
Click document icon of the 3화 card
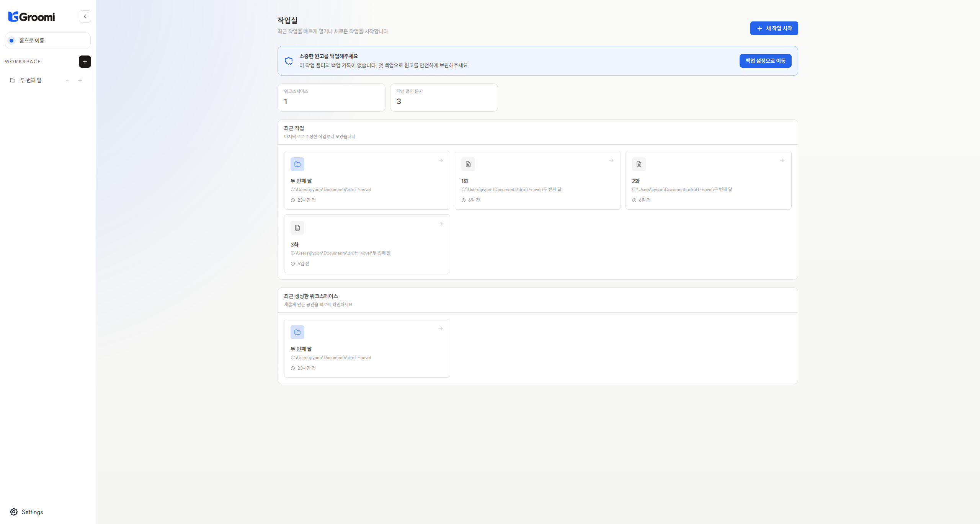coord(297,228)
